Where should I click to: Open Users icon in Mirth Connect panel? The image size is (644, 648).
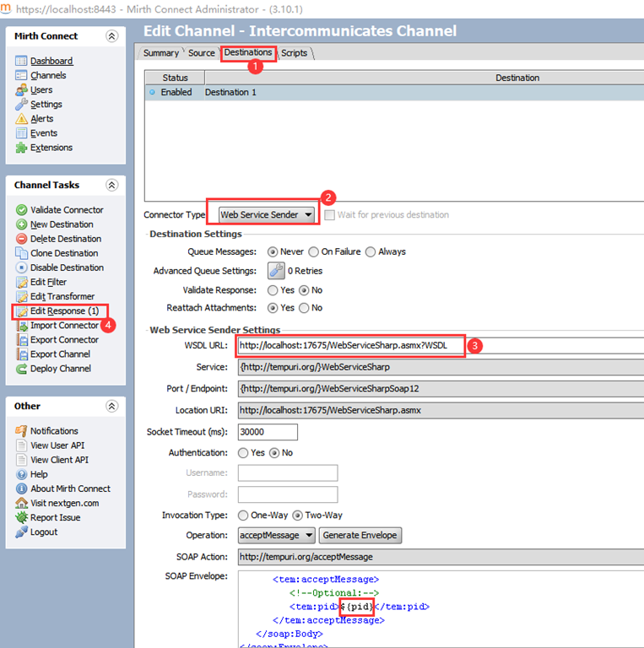[x=21, y=89]
